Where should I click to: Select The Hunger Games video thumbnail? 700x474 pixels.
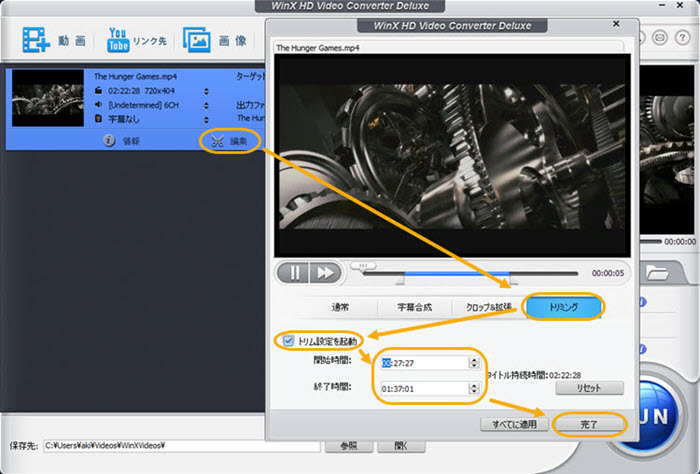pos(48,98)
